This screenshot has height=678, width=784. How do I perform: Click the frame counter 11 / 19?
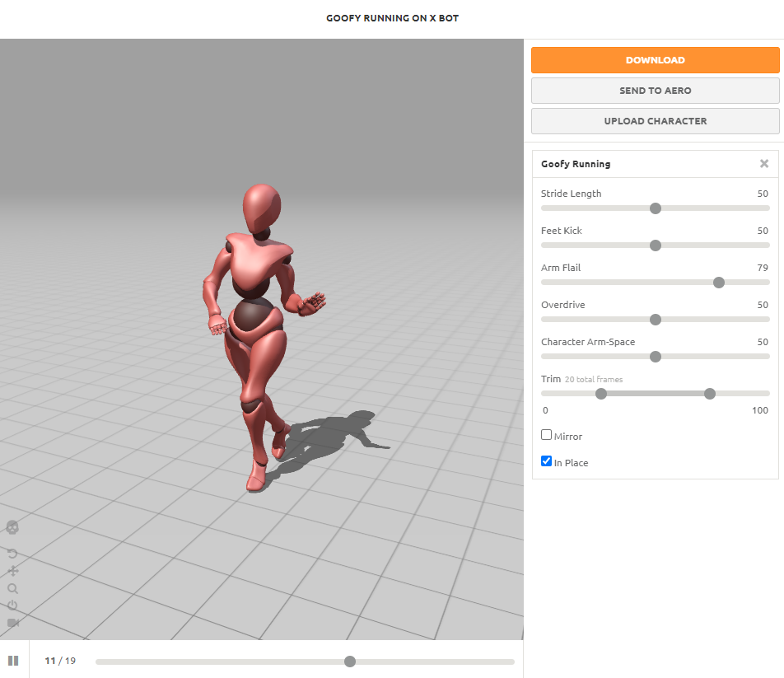click(x=60, y=661)
